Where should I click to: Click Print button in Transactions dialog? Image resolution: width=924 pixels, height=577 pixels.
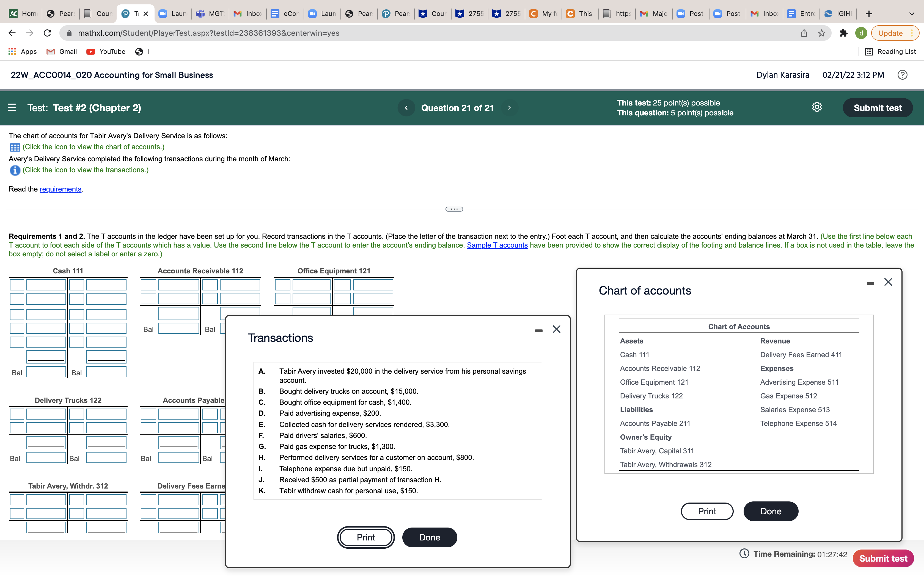click(x=366, y=537)
